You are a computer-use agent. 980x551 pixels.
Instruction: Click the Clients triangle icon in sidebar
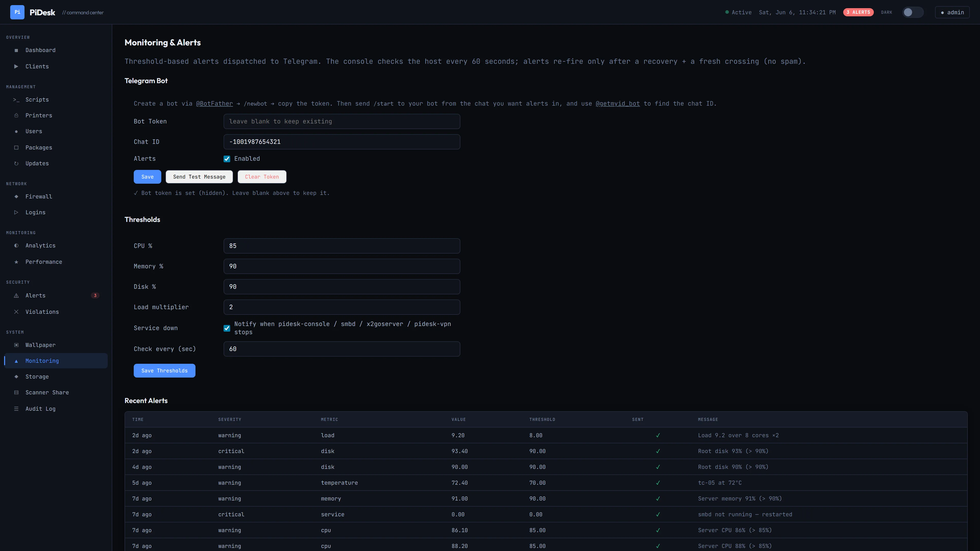point(16,66)
